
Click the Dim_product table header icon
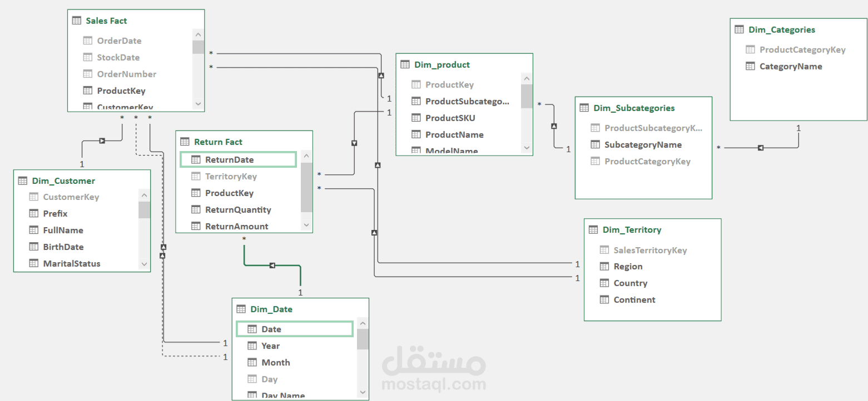click(405, 64)
